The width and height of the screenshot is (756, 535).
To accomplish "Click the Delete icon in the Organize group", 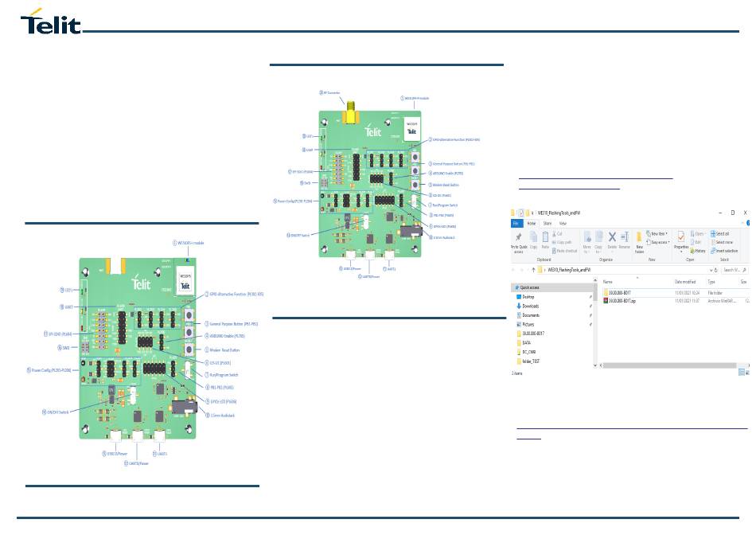I will [611, 239].
